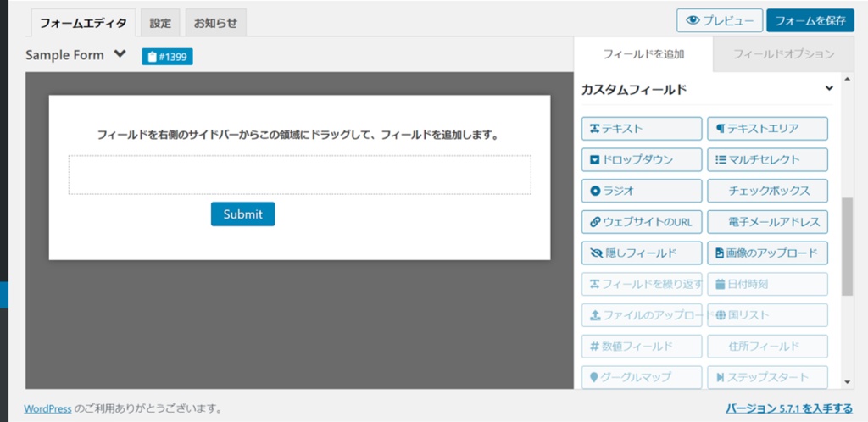Select the フィールドを追加 panel tab
The width and height of the screenshot is (868, 422).
643,54
